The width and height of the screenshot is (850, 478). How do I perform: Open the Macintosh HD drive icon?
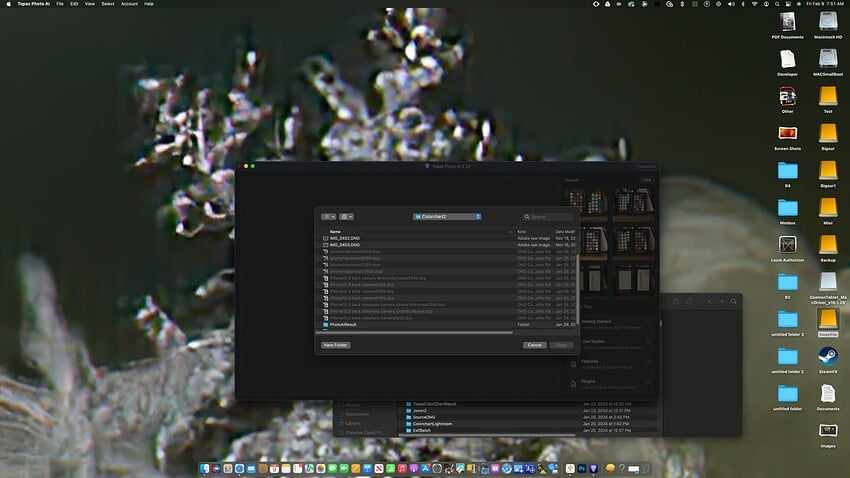tap(828, 22)
